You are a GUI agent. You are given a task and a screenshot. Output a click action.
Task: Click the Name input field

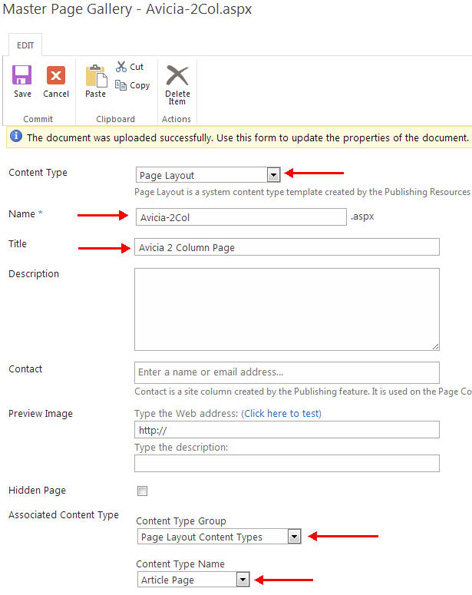[x=241, y=217]
